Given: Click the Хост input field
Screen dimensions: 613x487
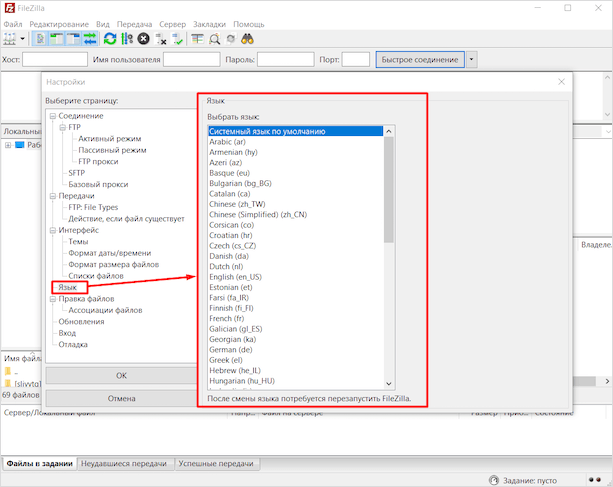Looking at the screenshot, I should (x=55, y=60).
